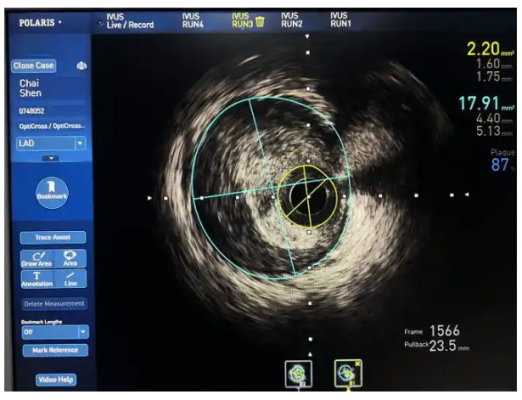This screenshot has height=400, width=522.
Task: Click the 4.40 mm vessel diameter value
Action: point(494,118)
